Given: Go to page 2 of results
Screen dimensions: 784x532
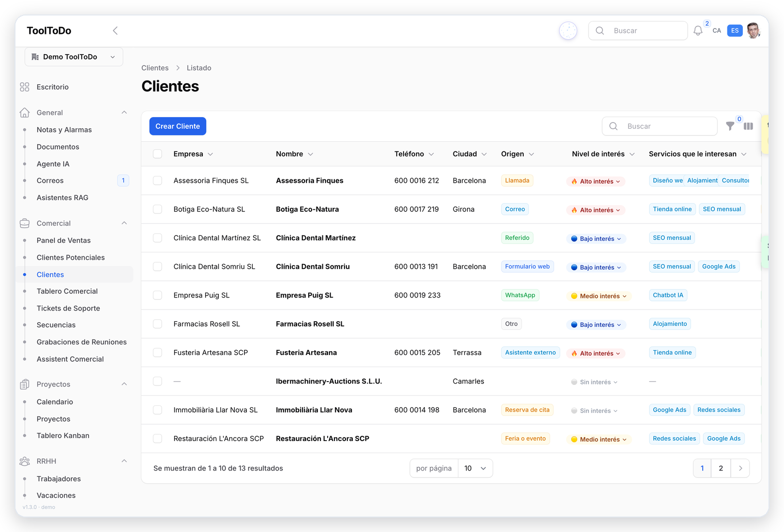Looking at the screenshot, I should click(721, 468).
